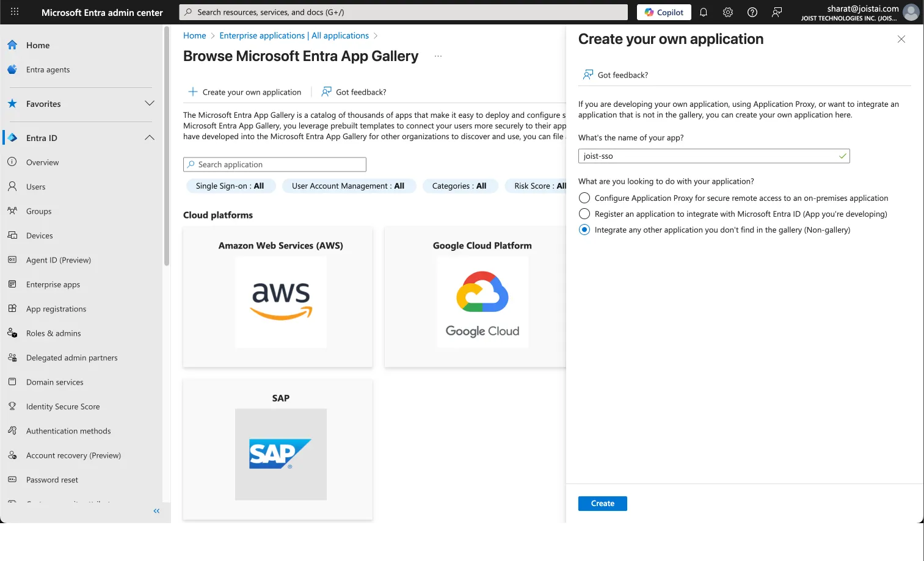Image resolution: width=924 pixels, height=561 pixels.
Task: Click the Account recovery (Preview) icon
Action: [12, 455]
